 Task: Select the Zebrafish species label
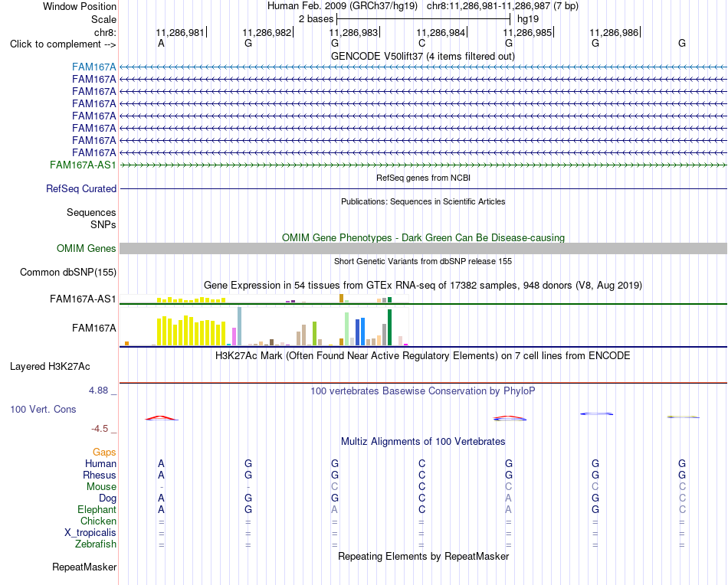pyautogui.click(x=96, y=544)
